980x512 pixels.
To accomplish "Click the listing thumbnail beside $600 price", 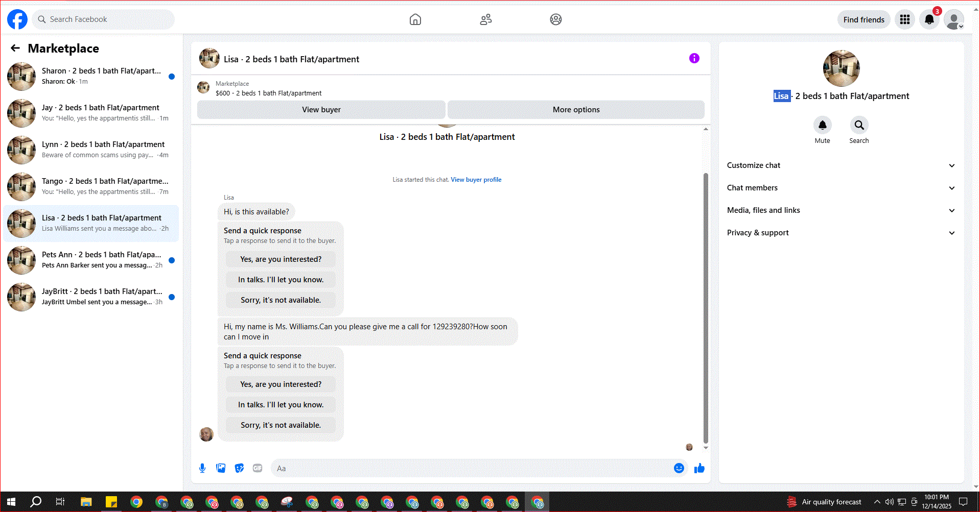I will click(x=203, y=87).
